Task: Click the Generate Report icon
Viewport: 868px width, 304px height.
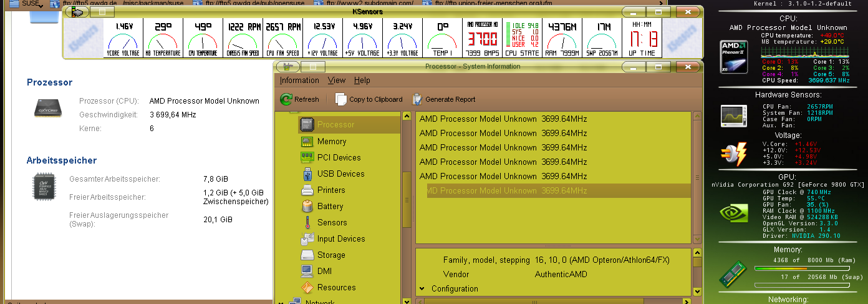Action: pos(417,99)
